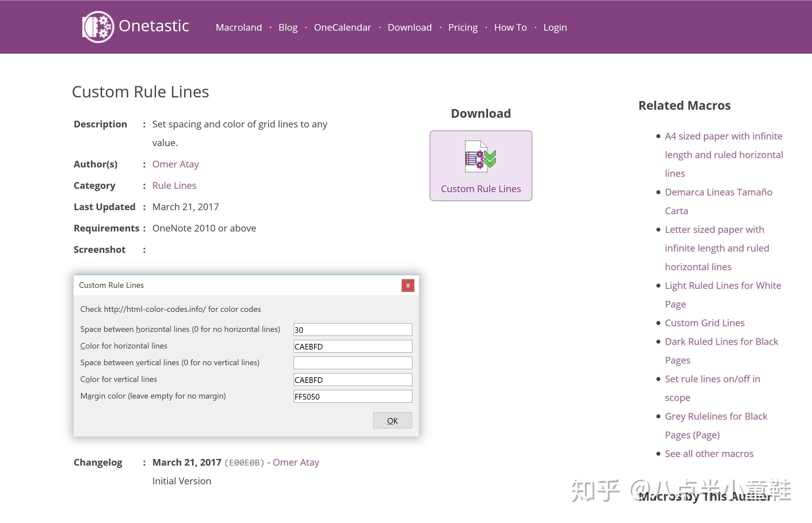Click the margin color FF5050 field
812x523 pixels.
(x=352, y=396)
